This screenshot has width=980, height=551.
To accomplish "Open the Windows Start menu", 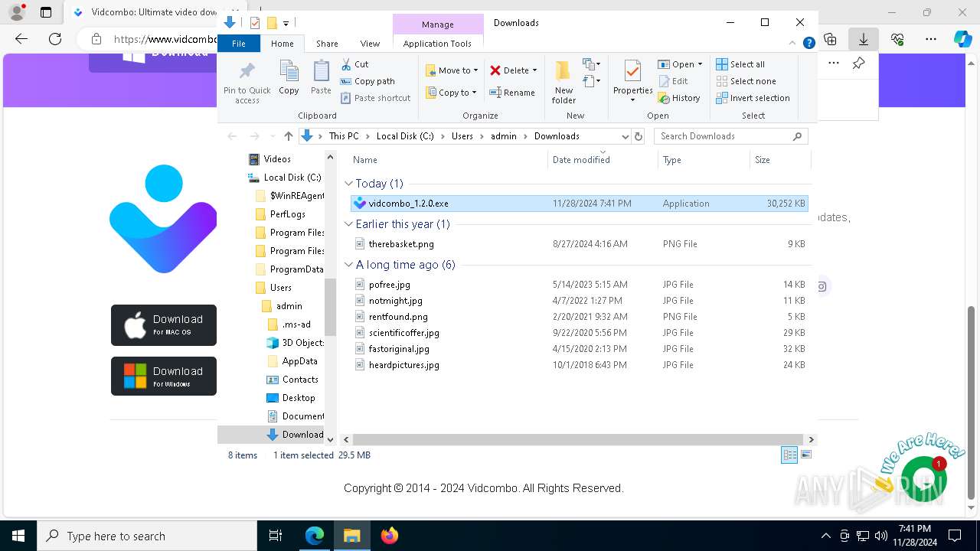I will coord(18,536).
